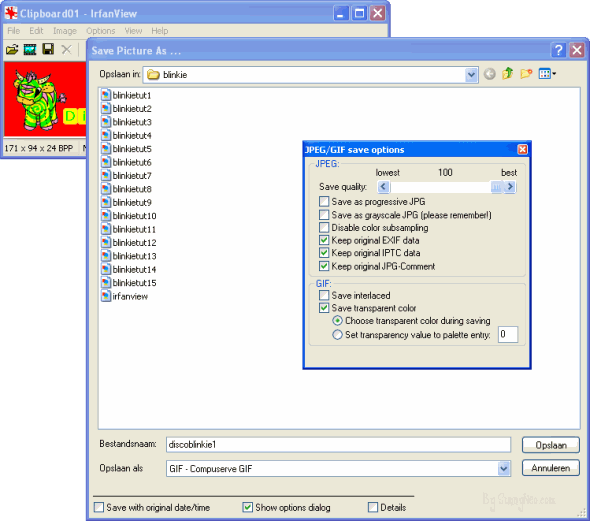Image resolution: width=590 pixels, height=521 pixels.
Task: Open the View menu icon in Save dialog
Action: point(547,74)
